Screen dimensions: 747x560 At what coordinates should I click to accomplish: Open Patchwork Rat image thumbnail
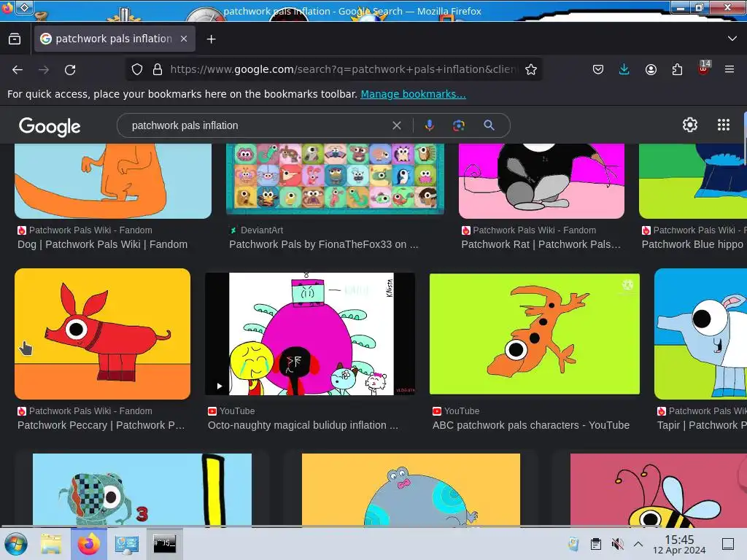click(x=541, y=181)
